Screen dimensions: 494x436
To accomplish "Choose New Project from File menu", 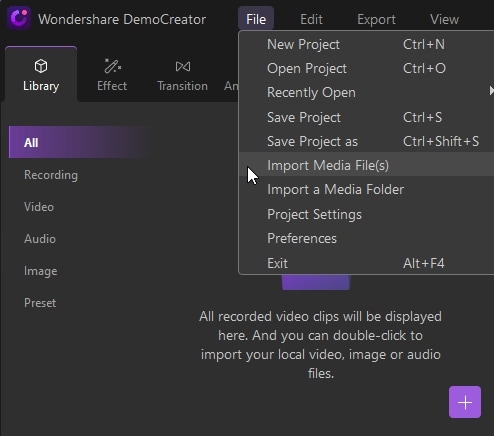I will [366, 44].
